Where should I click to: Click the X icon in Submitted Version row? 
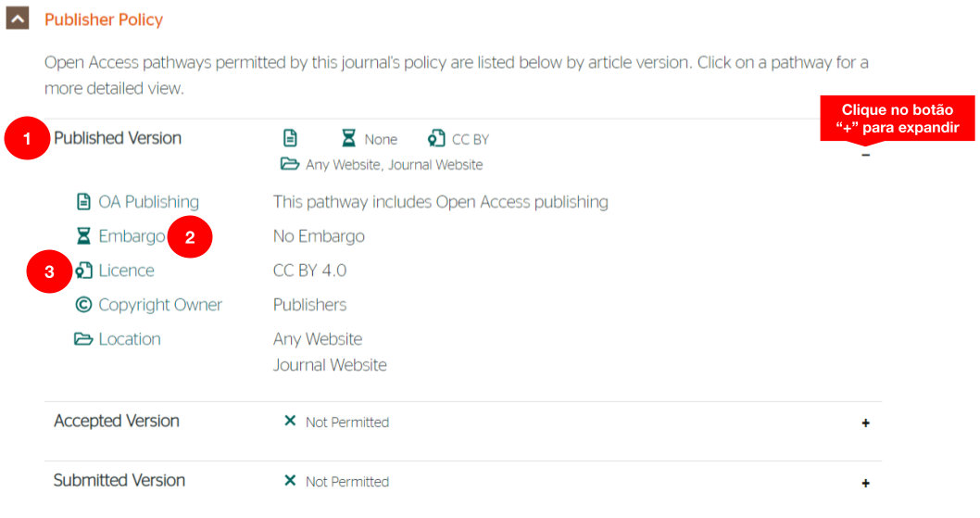(x=290, y=481)
